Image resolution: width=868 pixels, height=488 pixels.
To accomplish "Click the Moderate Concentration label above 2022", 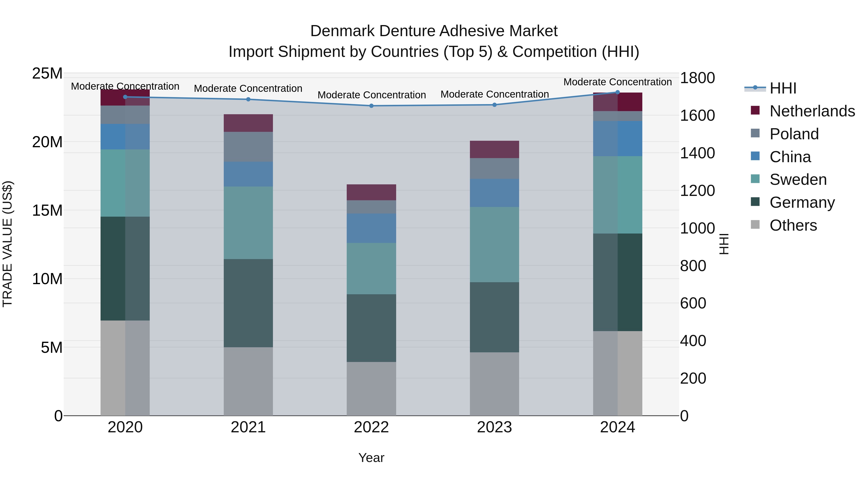I will (x=372, y=95).
